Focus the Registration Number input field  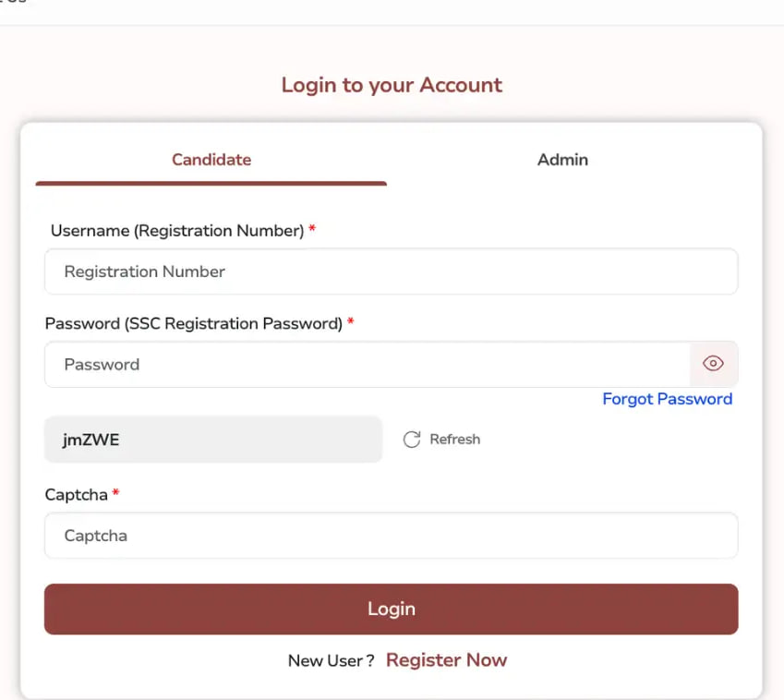(391, 272)
